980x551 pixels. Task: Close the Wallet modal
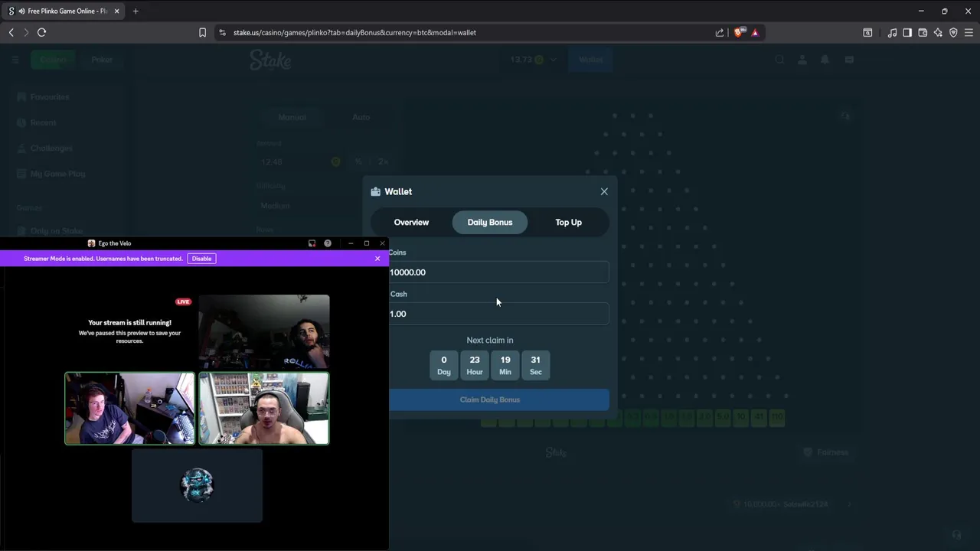(604, 191)
